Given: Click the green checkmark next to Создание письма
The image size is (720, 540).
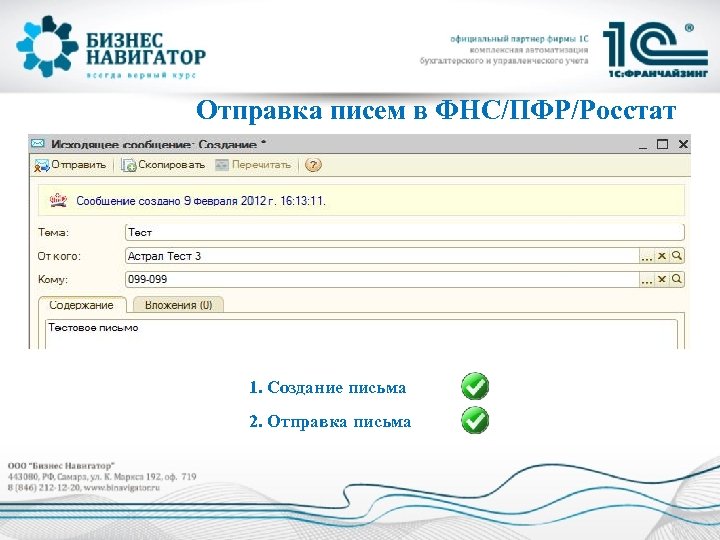Looking at the screenshot, I should 475,386.
